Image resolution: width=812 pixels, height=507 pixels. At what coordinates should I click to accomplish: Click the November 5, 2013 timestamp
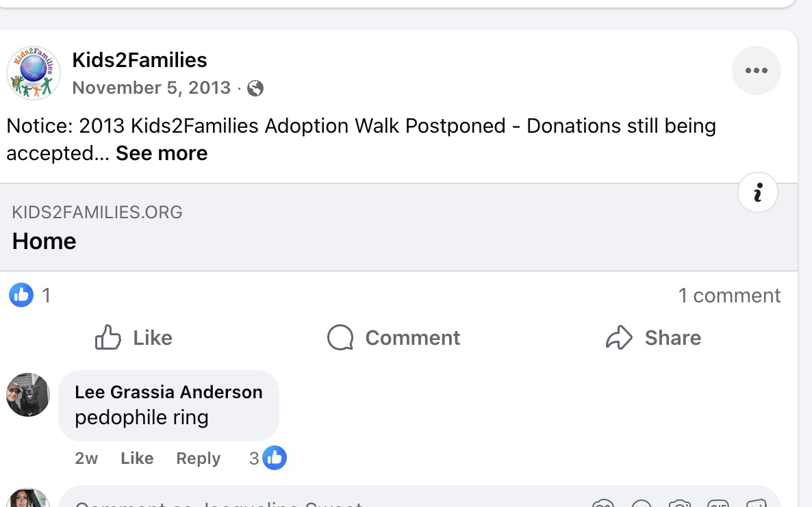151,88
